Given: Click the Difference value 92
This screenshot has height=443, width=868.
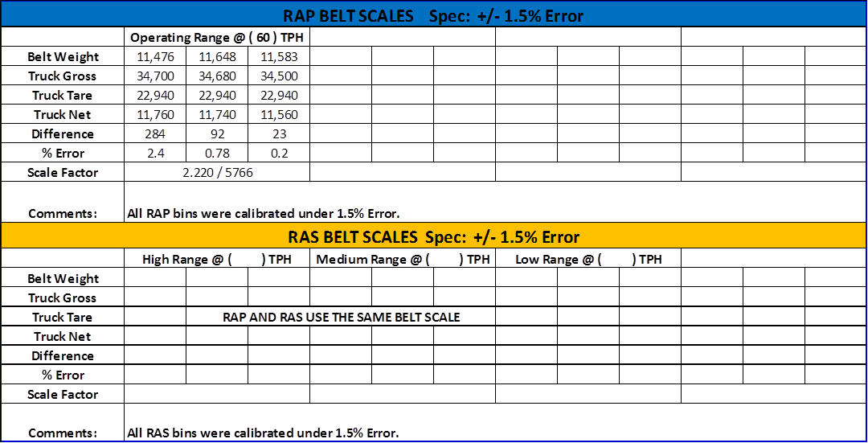Looking at the screenshot, I should pos(217,134).
